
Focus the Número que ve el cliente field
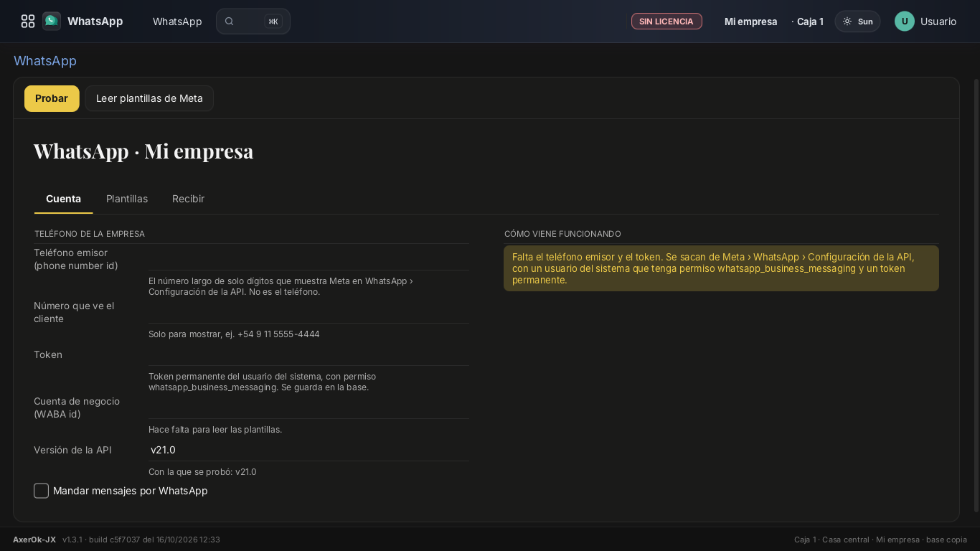pos(308,312)
